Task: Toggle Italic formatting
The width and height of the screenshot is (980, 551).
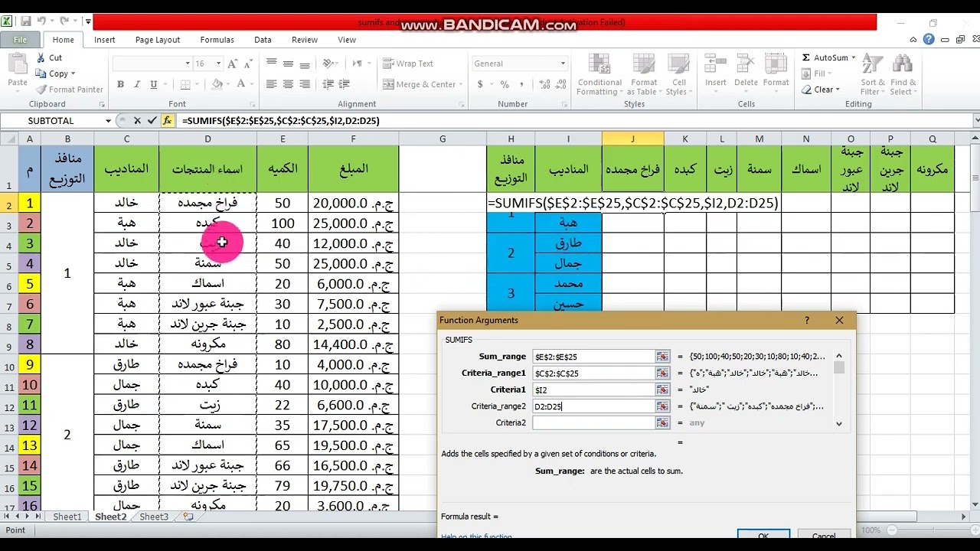Action: coord(137,84)
